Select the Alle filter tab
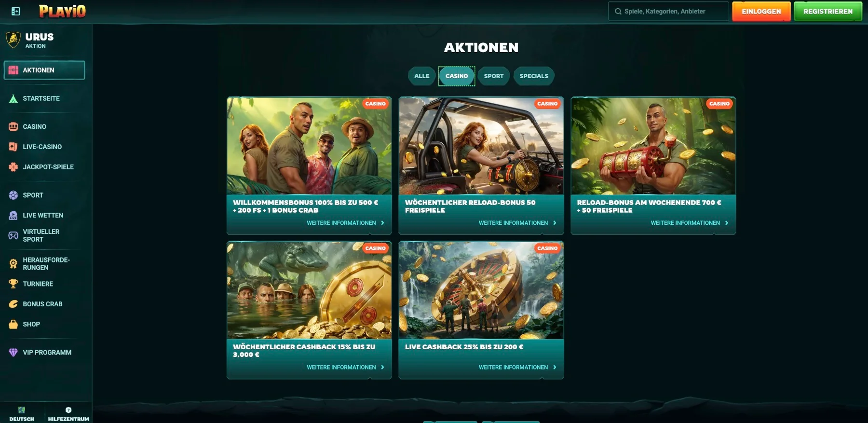 coord(421,76)
